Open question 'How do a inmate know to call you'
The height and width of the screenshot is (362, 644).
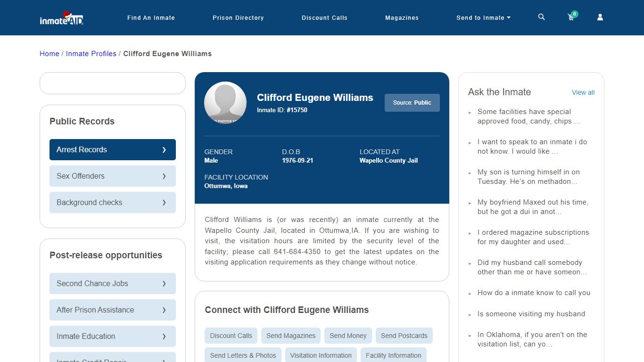(534, 293)
